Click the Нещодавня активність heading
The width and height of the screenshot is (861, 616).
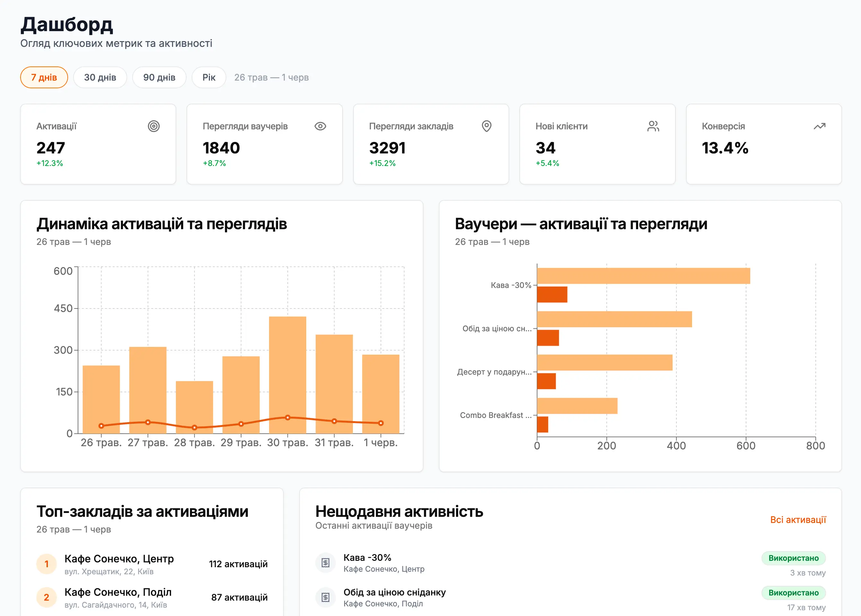[399, 511]
